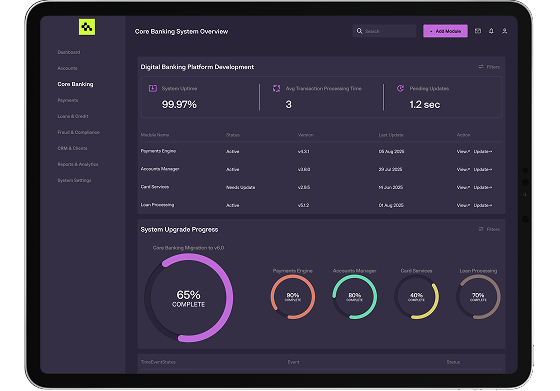The image size is (560, 391).
Task: Open Filters for System Upgrade Progress
Action: click(489, 229)
